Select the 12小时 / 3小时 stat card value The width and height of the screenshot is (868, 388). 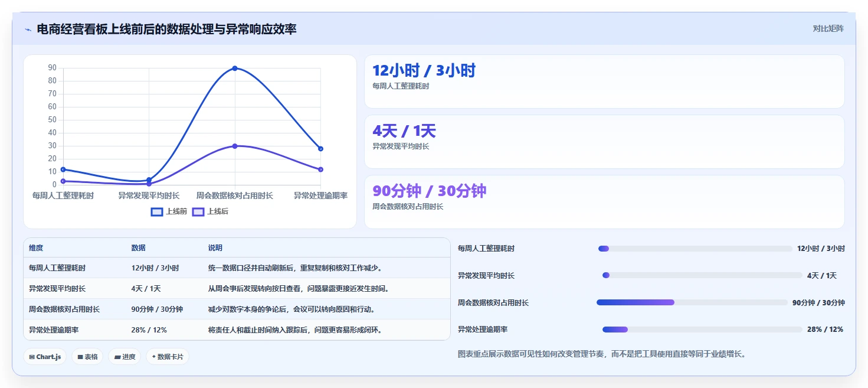pos(424,70)
